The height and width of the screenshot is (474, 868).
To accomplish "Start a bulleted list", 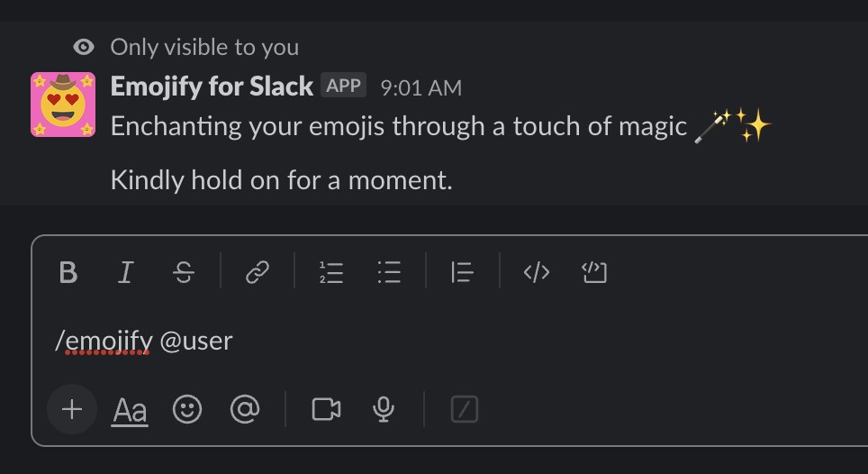I will 389,272.
